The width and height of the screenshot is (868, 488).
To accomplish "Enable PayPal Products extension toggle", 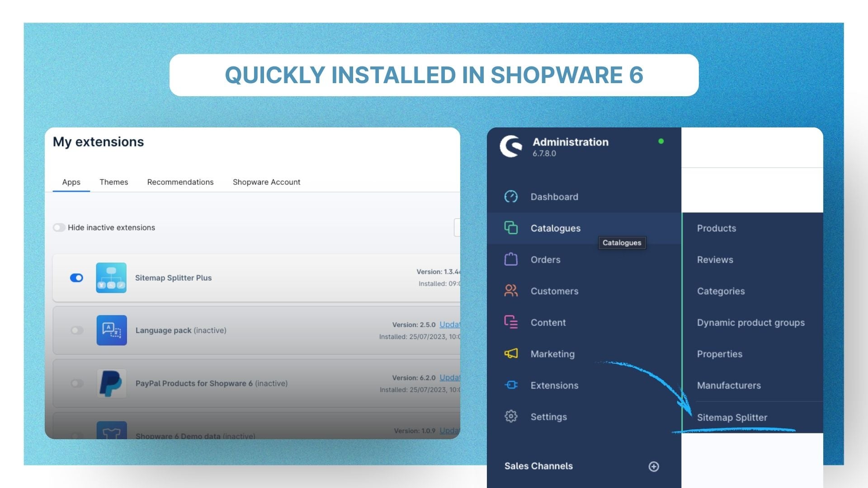I will pos(77,383).
